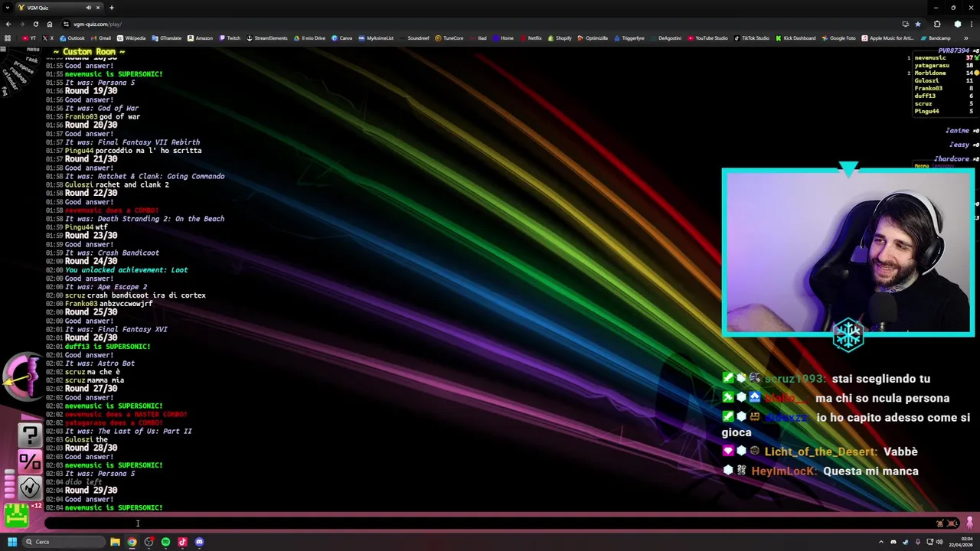Open the TikTok Studio bookmark
This screenshot has width=980, height=551.
[752, 38]
